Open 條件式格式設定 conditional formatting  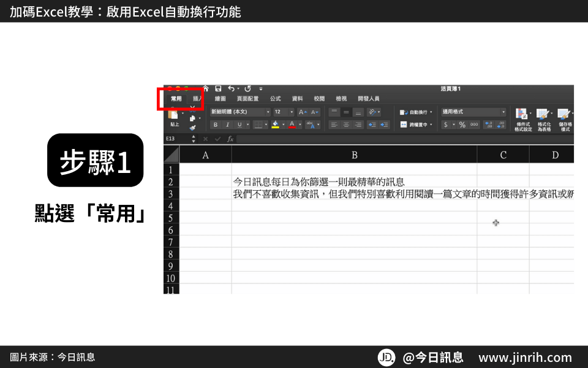pos(522,120)
